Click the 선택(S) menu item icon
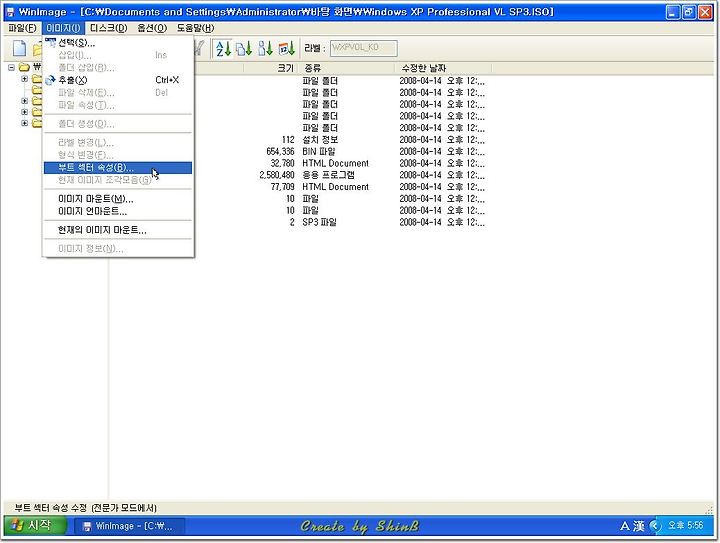The image size is (720, 543). pos(51,43)
